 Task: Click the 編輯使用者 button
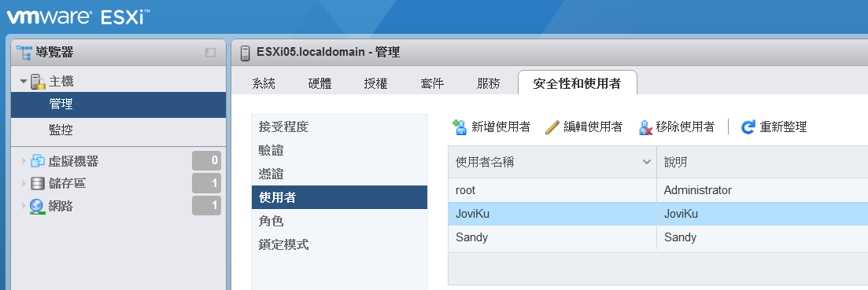(x=584, y=127)
